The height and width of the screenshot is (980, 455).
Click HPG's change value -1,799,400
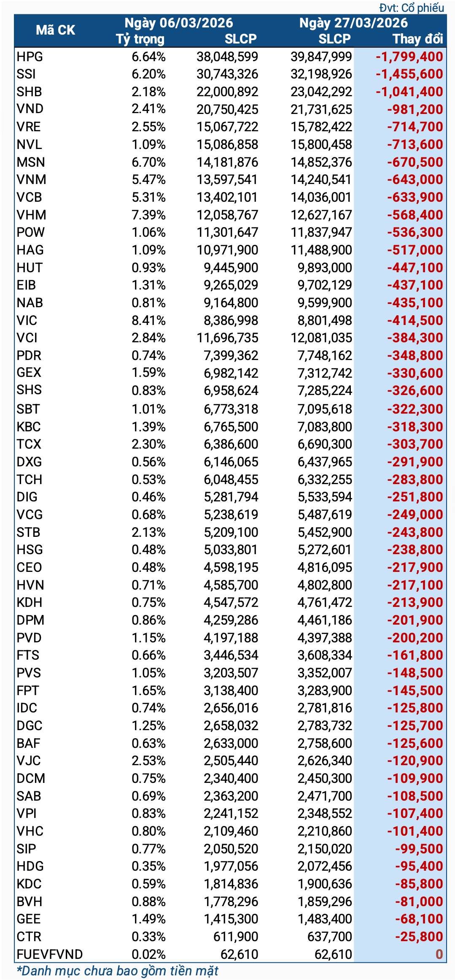pyautogui.click(x=409, y=57)
